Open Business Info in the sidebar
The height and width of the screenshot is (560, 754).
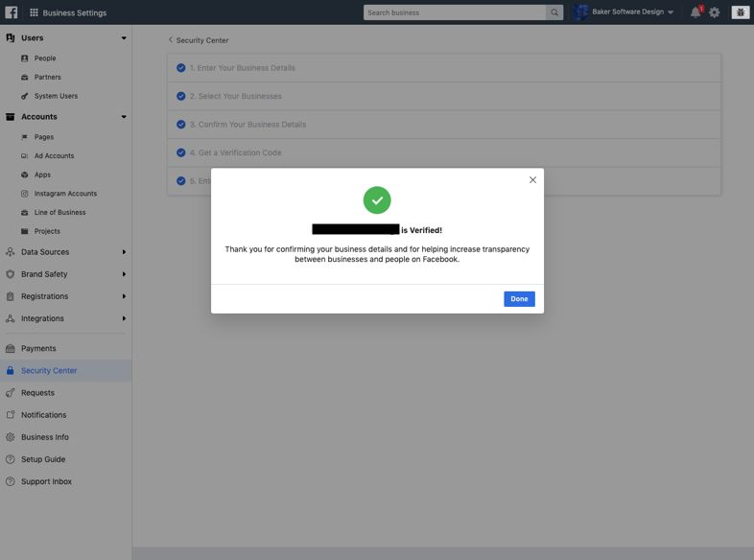coord(45,437)
